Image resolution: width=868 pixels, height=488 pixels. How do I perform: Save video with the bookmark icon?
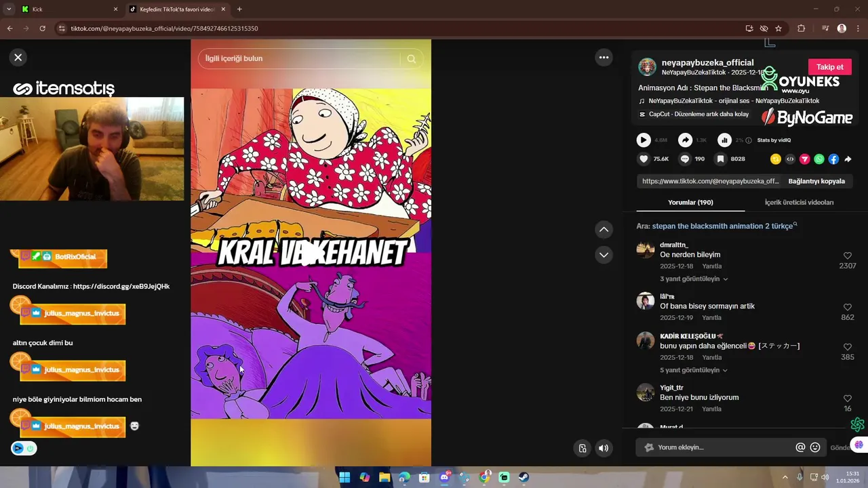coord(720,159)
